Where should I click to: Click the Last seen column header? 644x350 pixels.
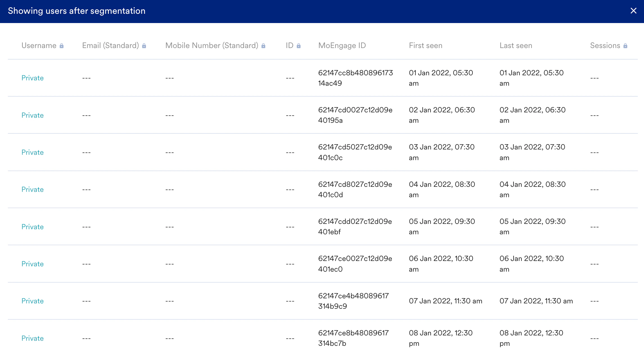coord(516,46)
